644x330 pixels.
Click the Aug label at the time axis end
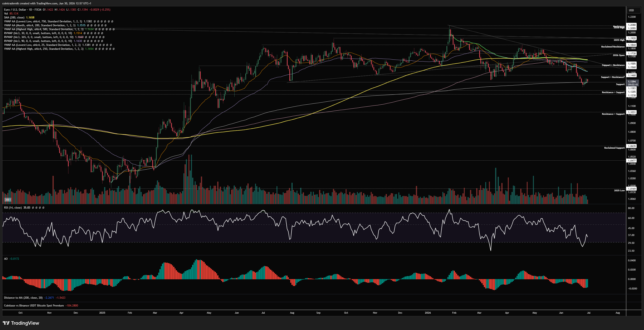[618, 313]
